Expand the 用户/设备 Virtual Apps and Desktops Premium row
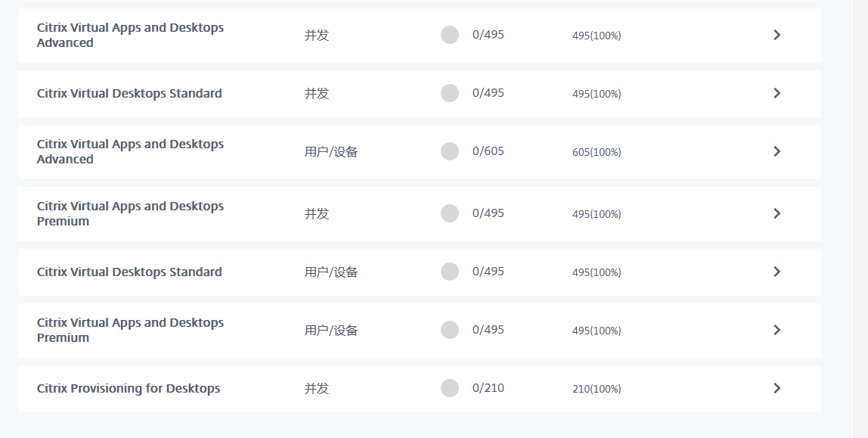The image size is (868, 438). pyautogui.click(x=777, y=330)
